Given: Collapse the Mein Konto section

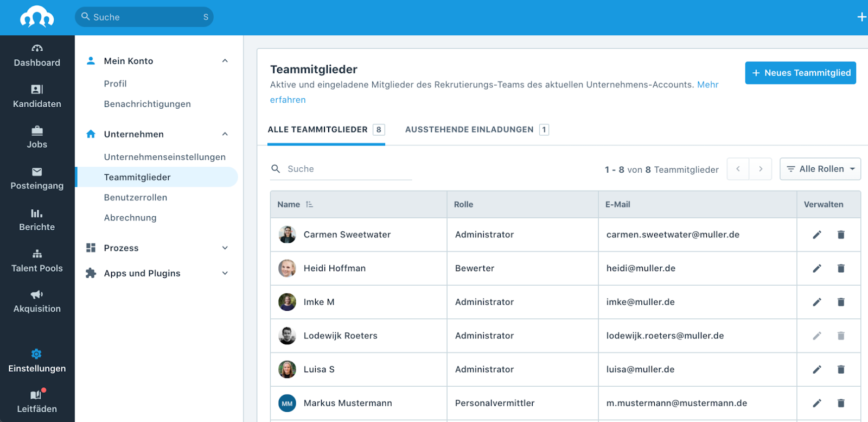Looking at the screenshot, I should tap(225, 61).
